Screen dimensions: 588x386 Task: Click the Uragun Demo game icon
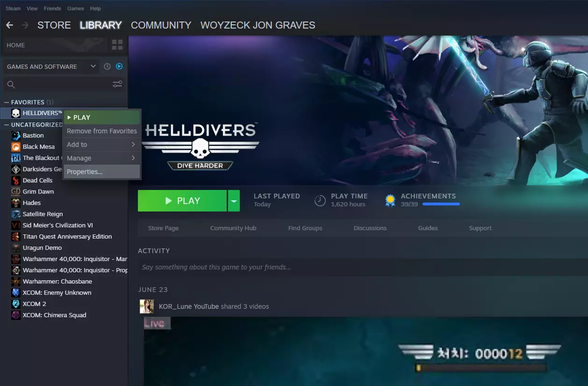[x=15, y=248]
